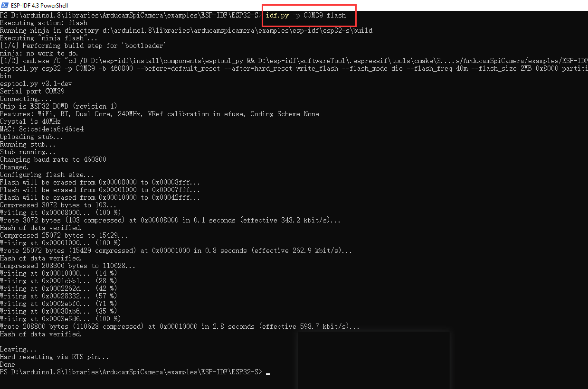
Task: Click the 'Wrote 208800 bytes' line
Action: click(x=180, y=326)
